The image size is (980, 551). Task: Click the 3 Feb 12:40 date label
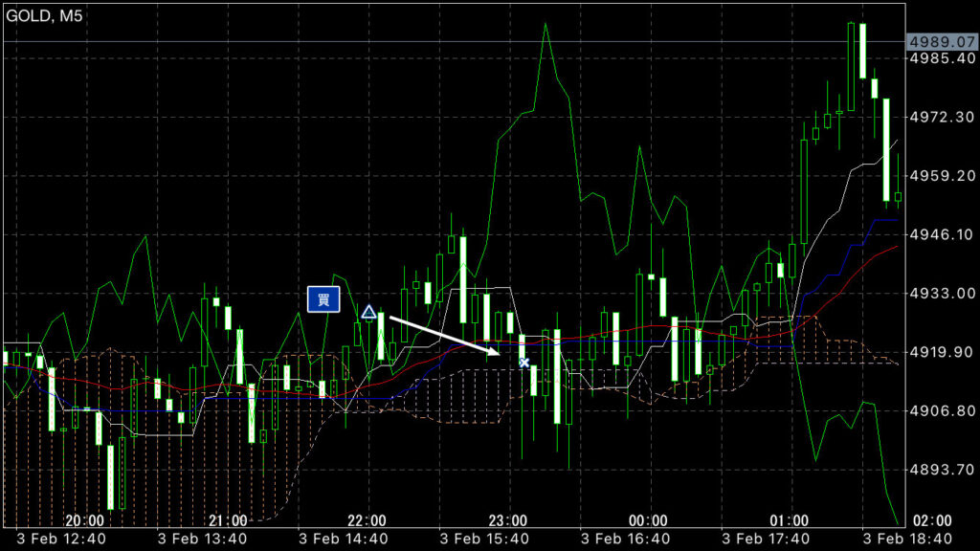(58, 539)
